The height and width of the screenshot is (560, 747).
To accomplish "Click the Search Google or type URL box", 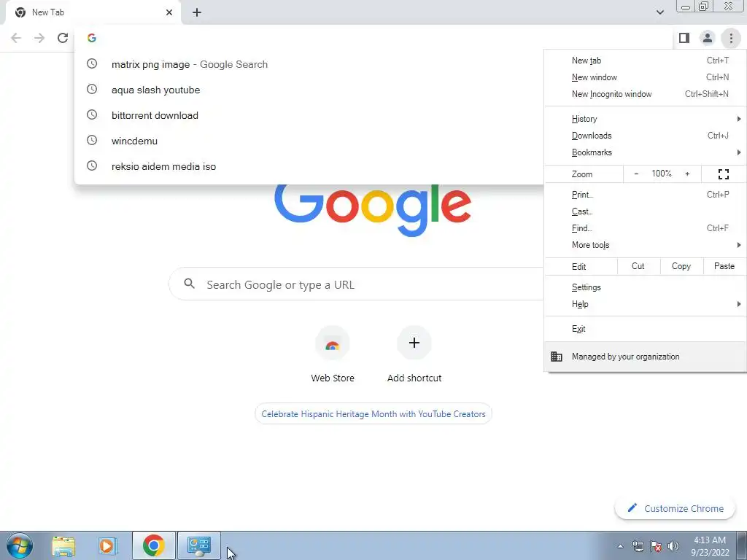I will click(357, 284).
